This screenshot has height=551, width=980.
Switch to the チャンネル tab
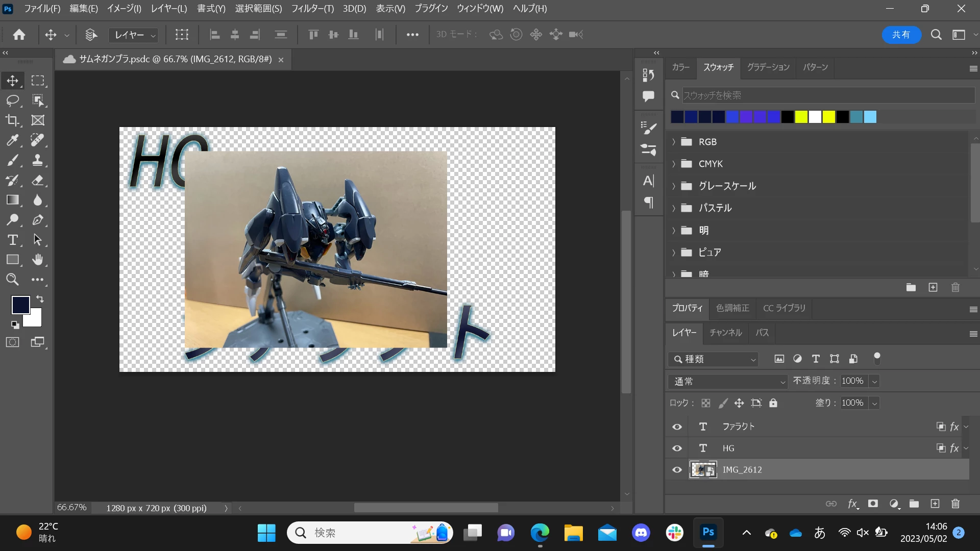(725, 333)
